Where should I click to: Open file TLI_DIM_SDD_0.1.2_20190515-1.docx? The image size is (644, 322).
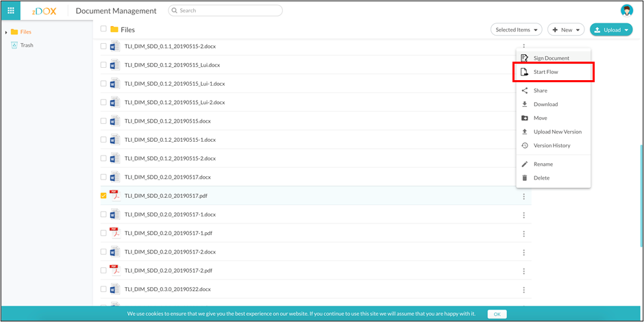pos(170,140)
